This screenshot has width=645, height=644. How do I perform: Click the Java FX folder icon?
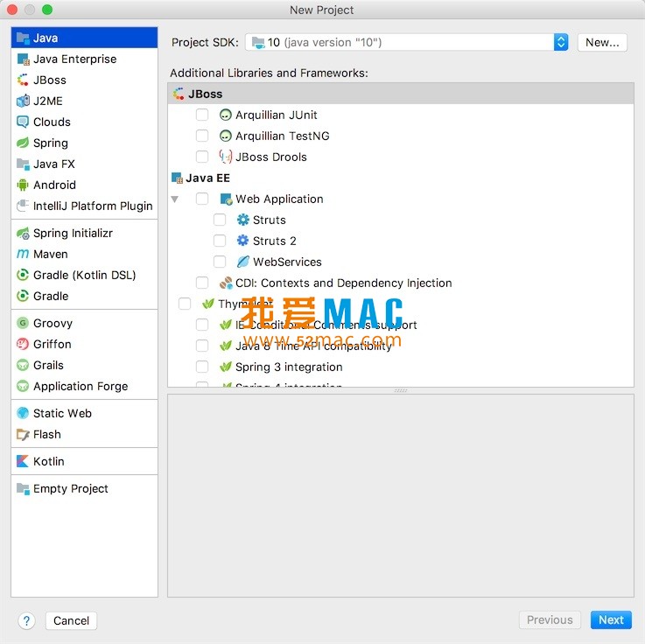click(x=23, y=164)
